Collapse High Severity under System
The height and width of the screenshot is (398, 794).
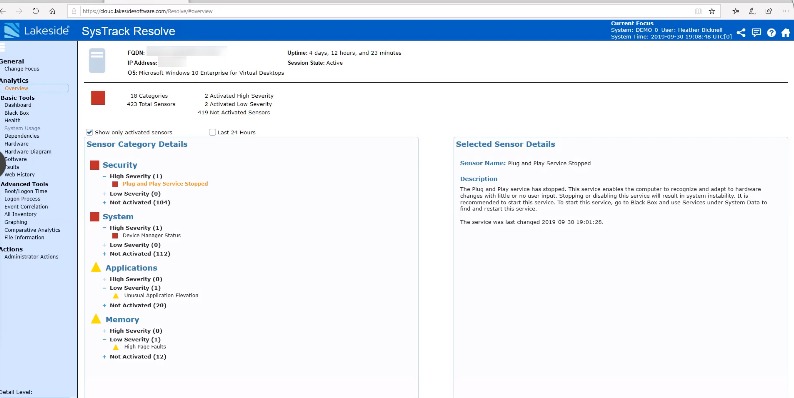coord(104,228)
